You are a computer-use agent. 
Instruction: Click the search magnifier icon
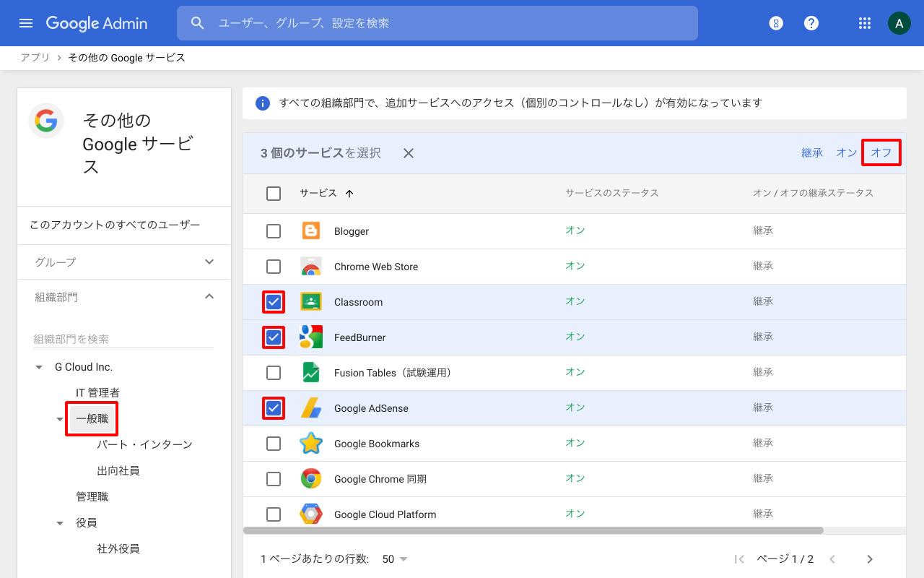(198, 23)
